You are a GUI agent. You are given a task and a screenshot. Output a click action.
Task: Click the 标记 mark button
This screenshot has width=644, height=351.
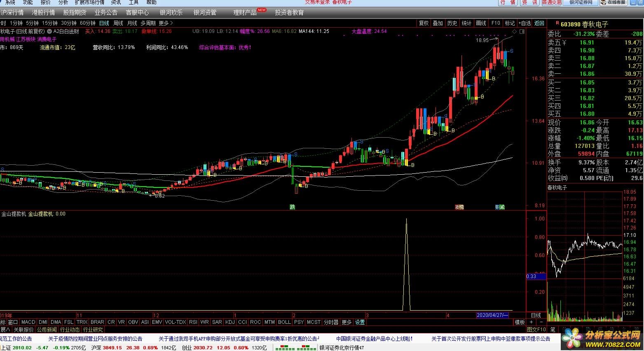(x=510, y=23)
